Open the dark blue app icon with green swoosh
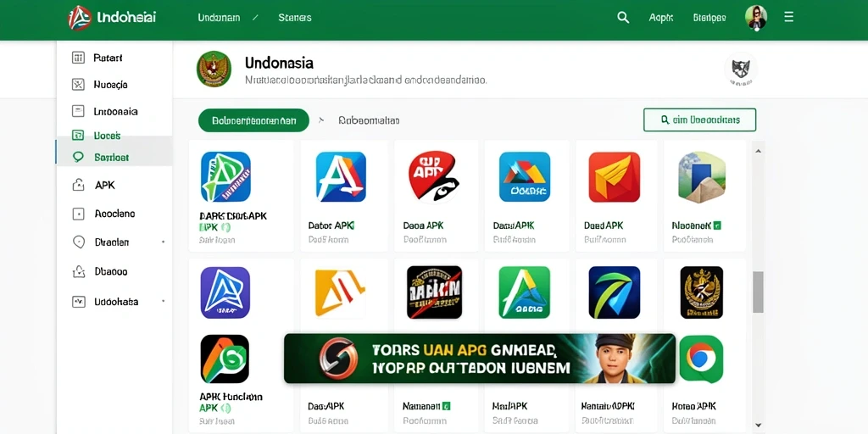Viewport: 868px width, 434px height. pyautogui.click(x=614, y=292)
